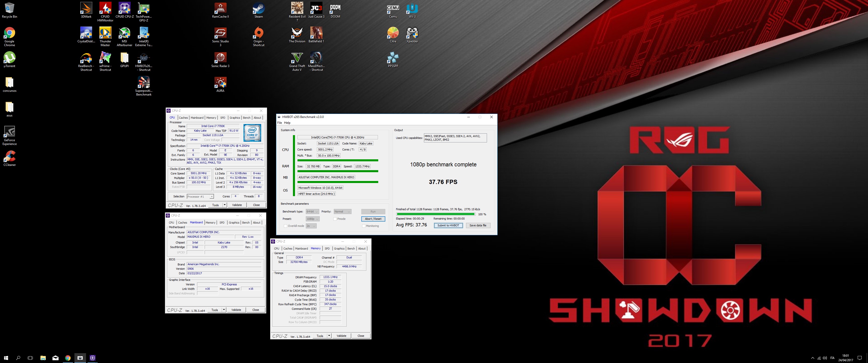Open the 3DMark desktop icon
Screen dimensions: 868x363
tap(86, 10)
